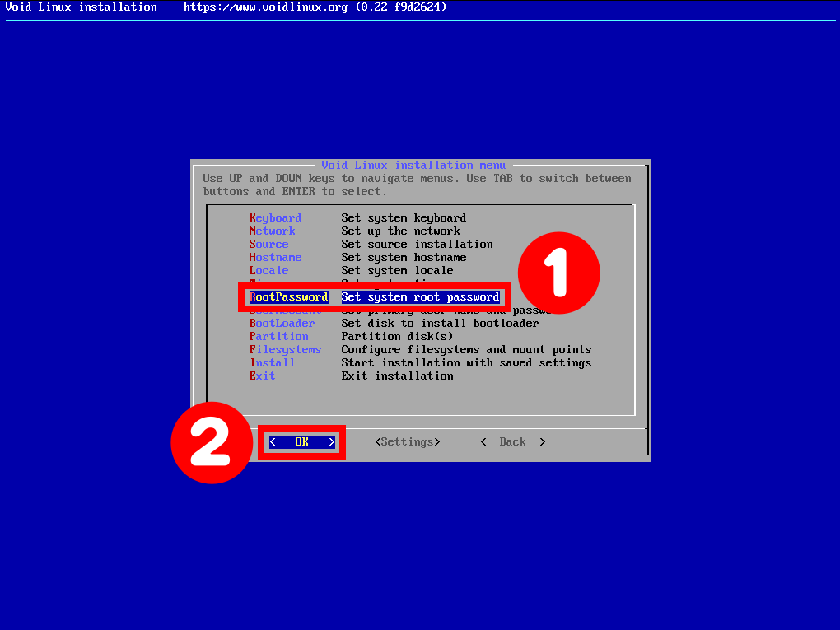Activate the OK button
This screenshot has width=840, height=630.
pos(301,442)
